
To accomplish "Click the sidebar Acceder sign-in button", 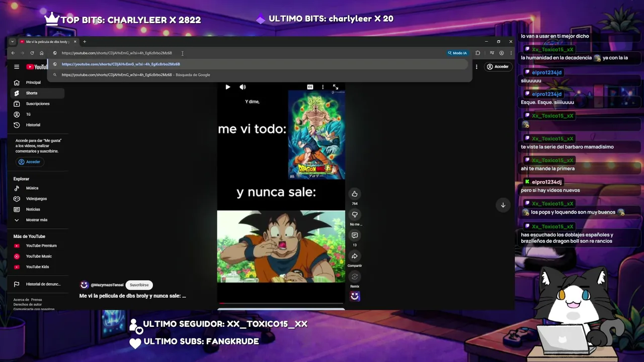I will pos(29,162).
